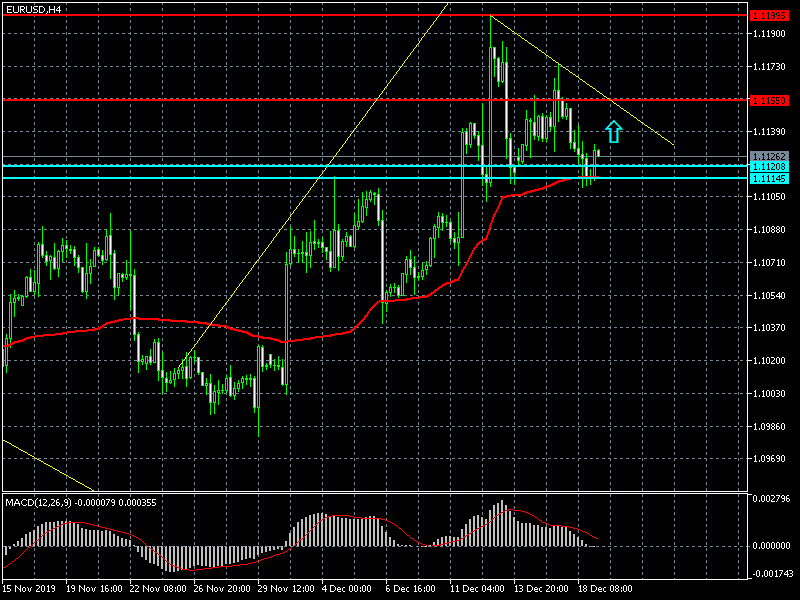
Task: Click the 4 Dec 00:00 time label
Action: point(347,589)
